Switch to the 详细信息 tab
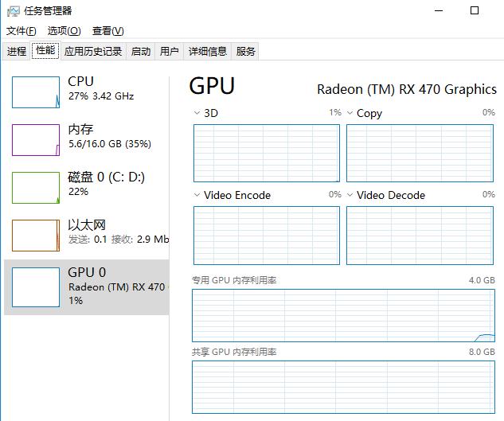This screenshot has width=504, height=421. pos(207,52)
